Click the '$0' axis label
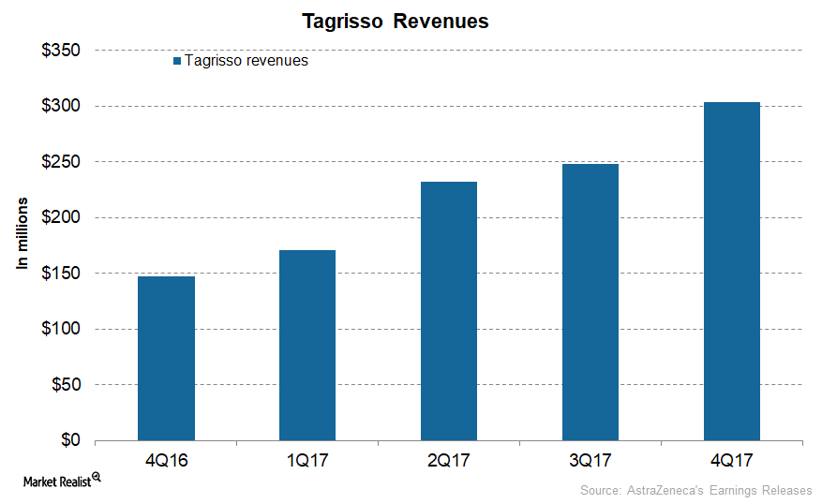The height and width of the screenshot is (504, 822). [71, 439]
